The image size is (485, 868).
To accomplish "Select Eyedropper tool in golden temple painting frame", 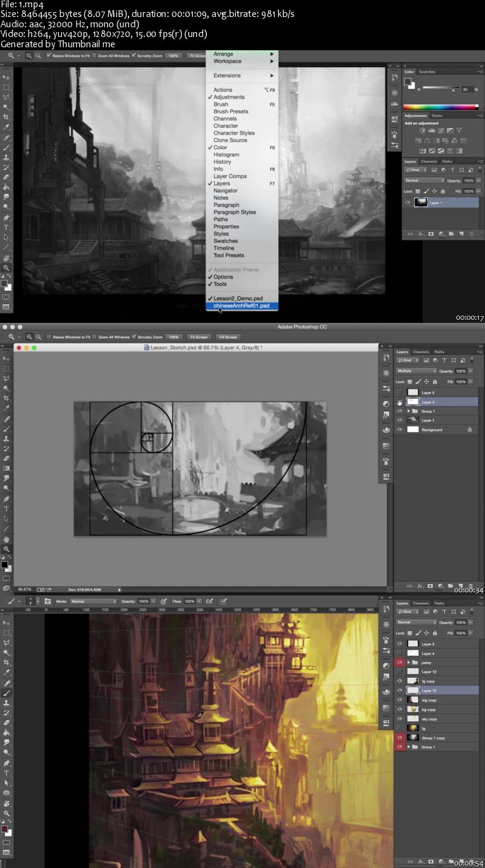I will click(7, 672).
